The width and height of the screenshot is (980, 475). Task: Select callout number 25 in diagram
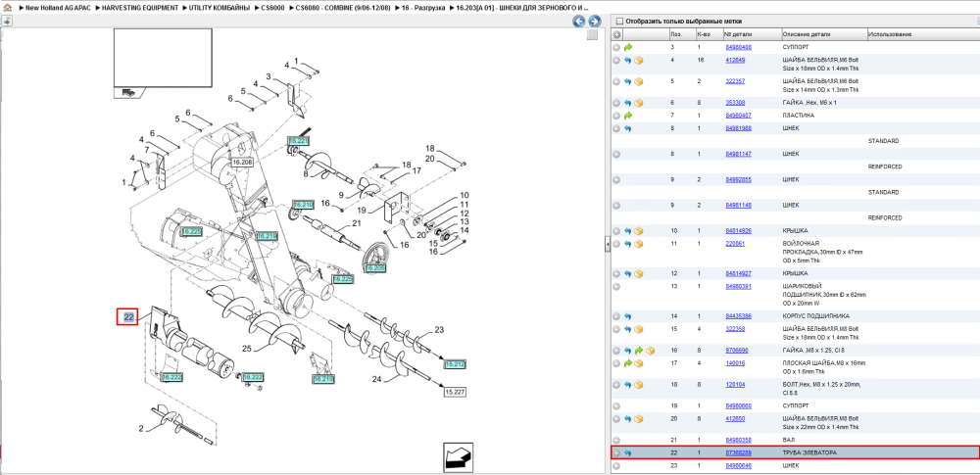(246, 349)
